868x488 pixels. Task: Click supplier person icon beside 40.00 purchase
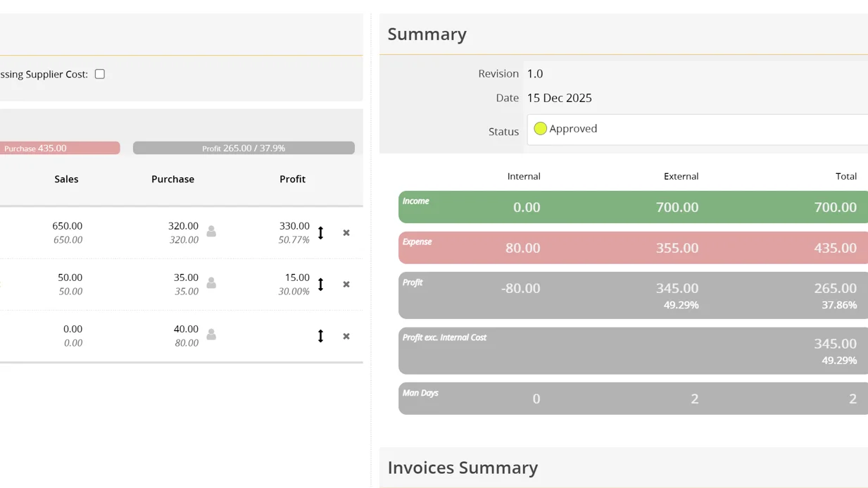[211, 334]
